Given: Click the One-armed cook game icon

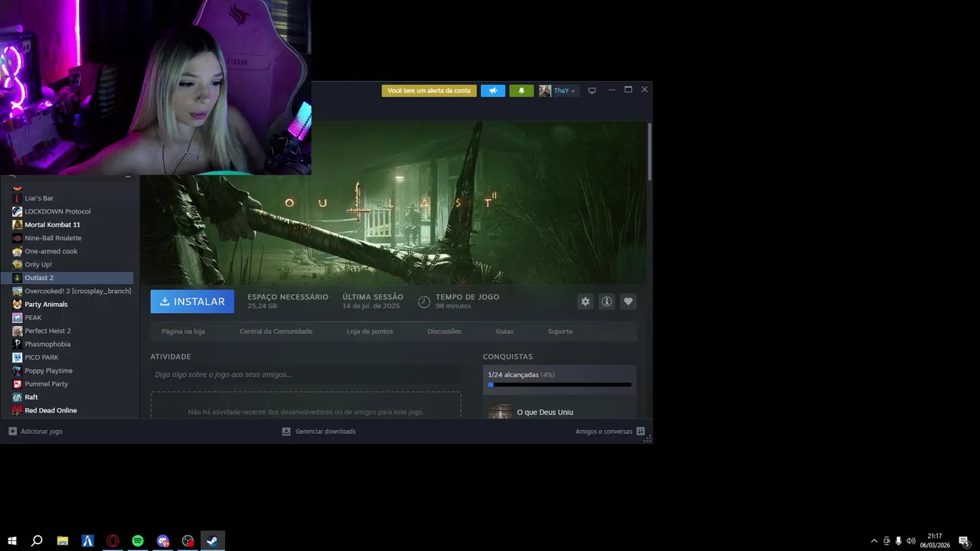Looking at the screenshot, I should [17, 251].
